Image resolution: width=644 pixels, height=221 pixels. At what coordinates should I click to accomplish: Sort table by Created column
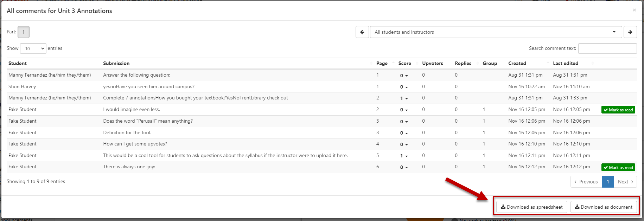(x=517, y=63)
